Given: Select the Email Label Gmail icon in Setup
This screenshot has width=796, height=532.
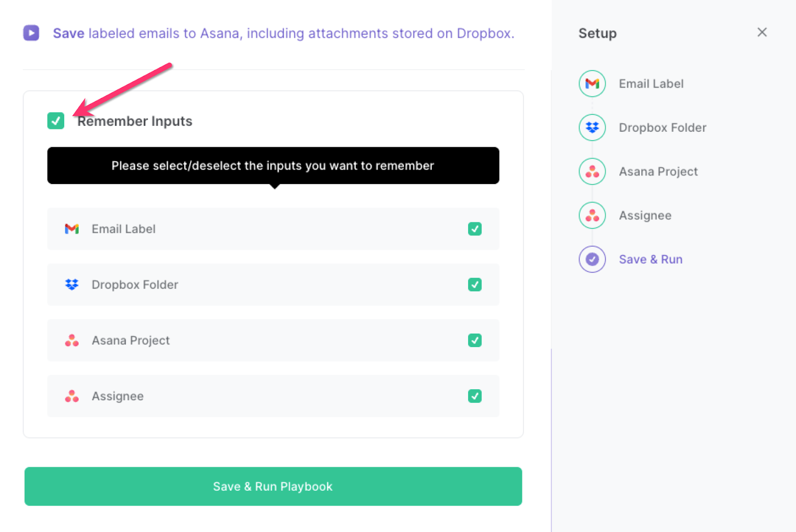Looking at the screenshot, I should (x=592, y=84).
